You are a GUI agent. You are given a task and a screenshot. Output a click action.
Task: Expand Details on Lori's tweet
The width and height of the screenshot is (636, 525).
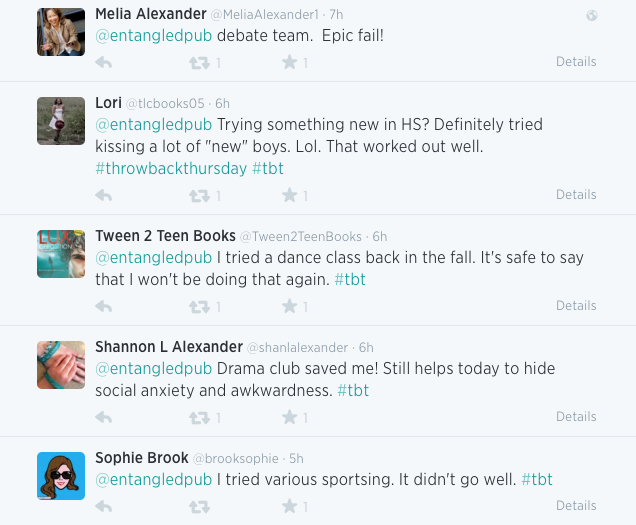(576, 195)
